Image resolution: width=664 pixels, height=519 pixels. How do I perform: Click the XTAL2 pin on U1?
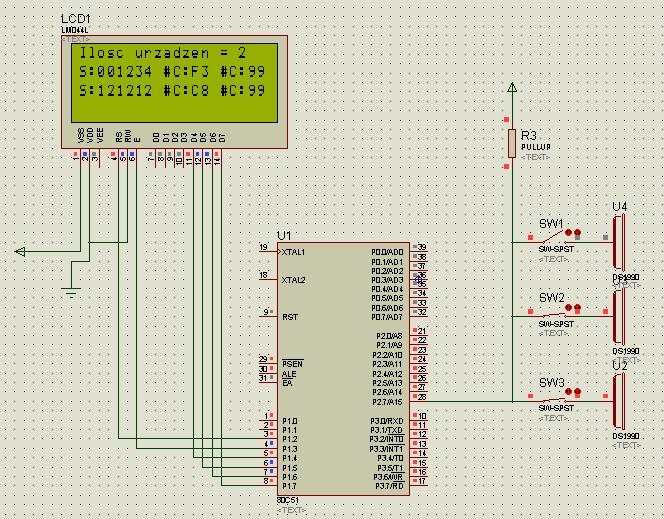click(x=293, y=280)
